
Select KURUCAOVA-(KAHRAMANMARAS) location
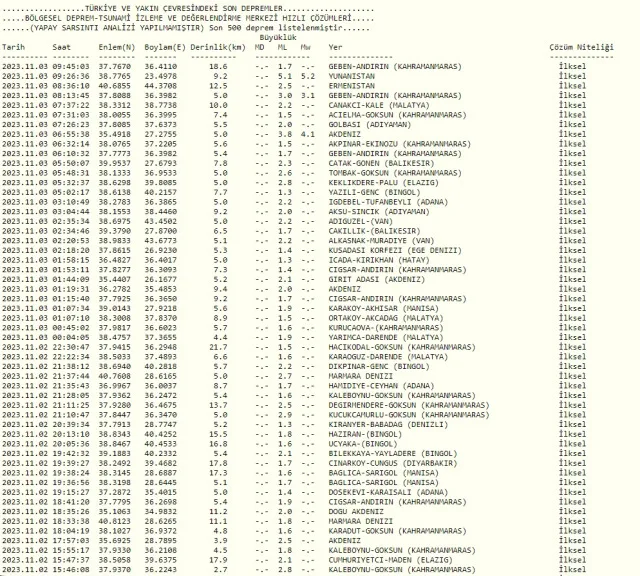tap(386, 328)
